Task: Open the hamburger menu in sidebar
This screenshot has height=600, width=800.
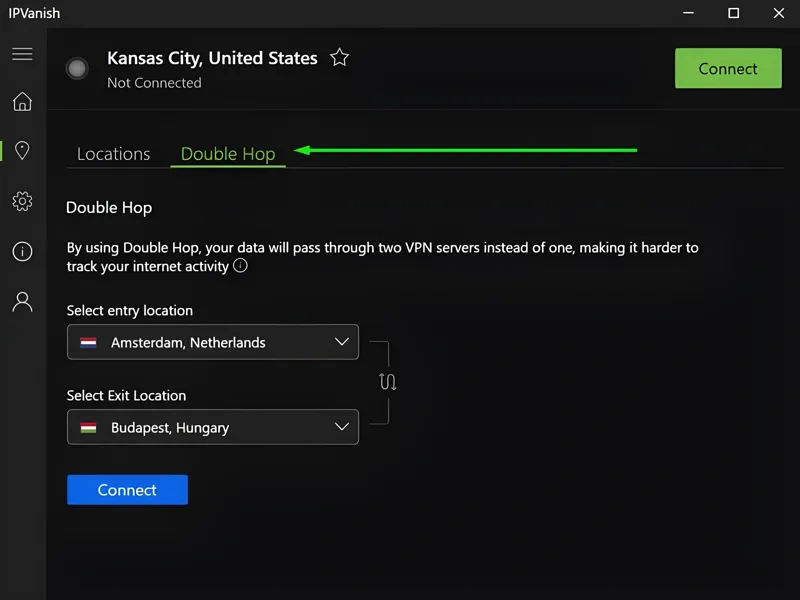Action: tap(22, 54)
